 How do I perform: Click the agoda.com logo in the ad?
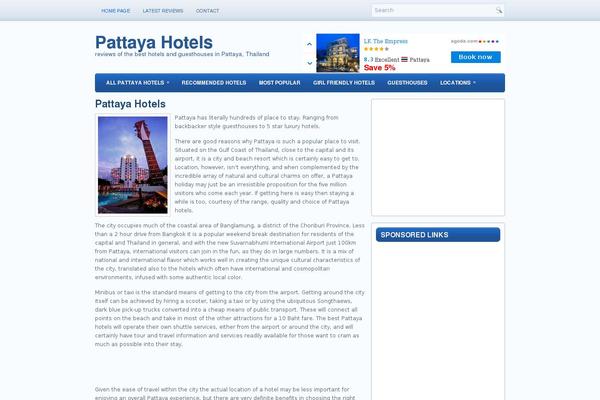475,41
